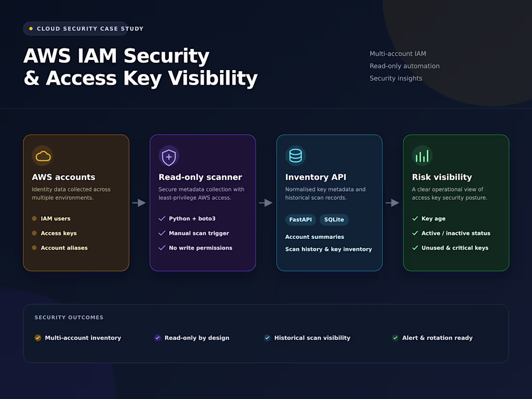Click the AWS IAM Security main title line

coord(117,56)
